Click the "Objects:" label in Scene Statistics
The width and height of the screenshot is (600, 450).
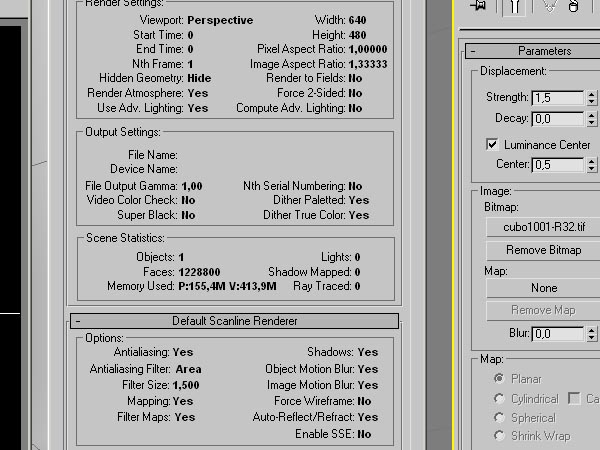[155, 257]
